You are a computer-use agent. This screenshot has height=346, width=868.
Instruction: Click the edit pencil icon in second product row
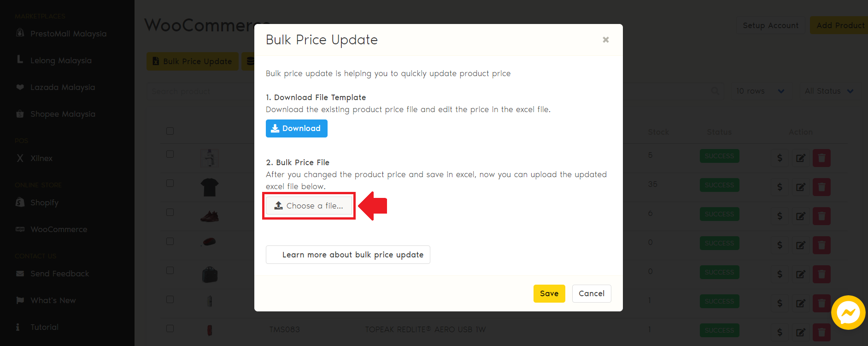(x=800, y=187)
